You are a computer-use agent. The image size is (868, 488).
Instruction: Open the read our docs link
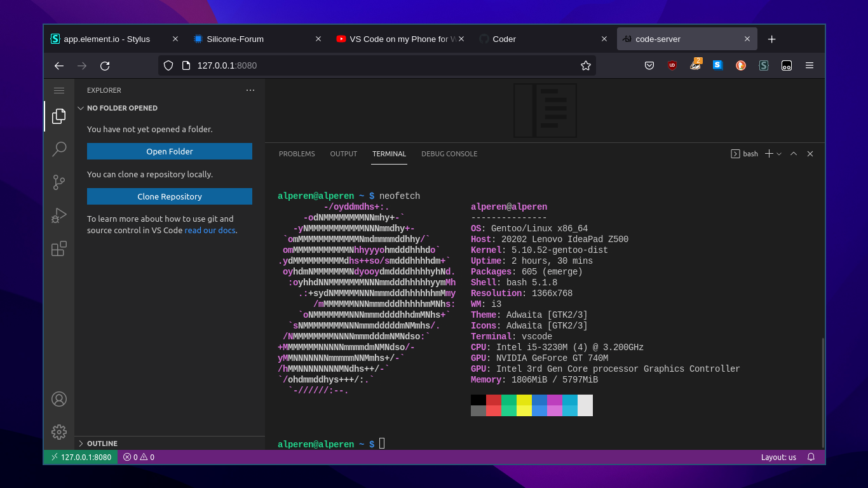coord(210,231)
